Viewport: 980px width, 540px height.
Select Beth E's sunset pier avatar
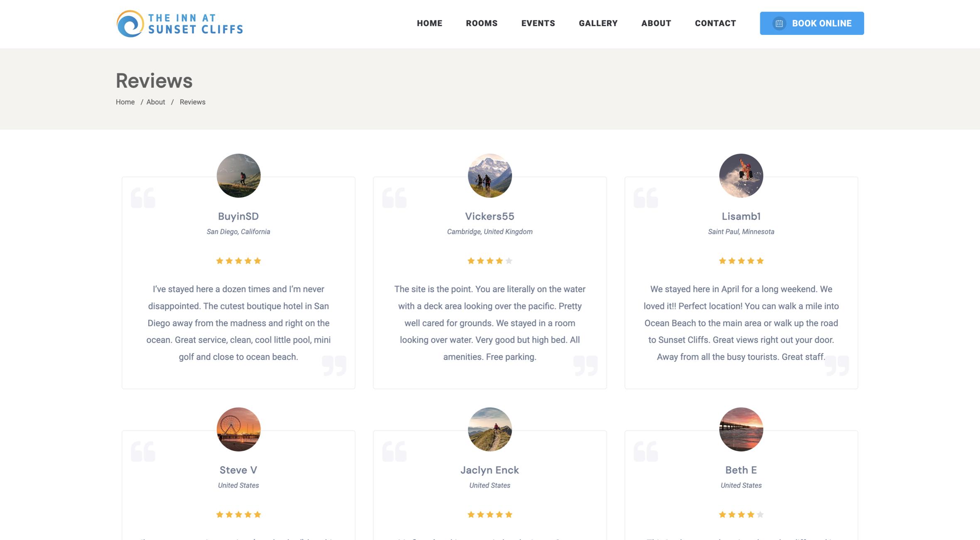(741, 429)
